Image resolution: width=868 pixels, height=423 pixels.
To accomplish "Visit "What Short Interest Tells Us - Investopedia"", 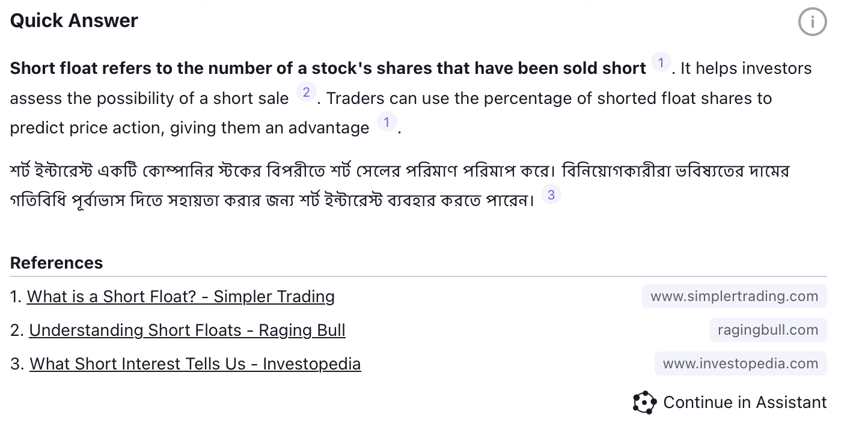I will click(195, 364).
